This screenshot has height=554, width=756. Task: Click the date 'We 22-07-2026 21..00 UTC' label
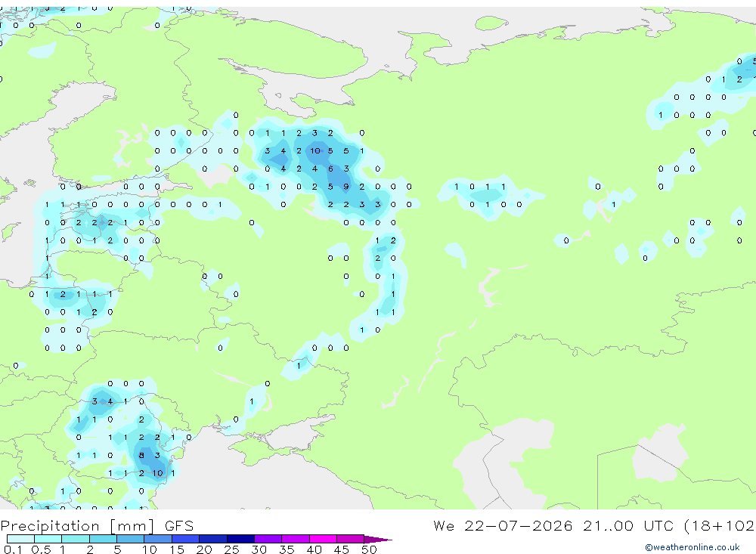point(555,525)
